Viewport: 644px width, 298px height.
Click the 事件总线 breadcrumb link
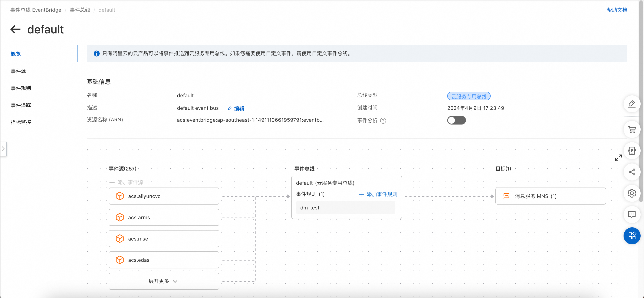[x=80, y=10]
